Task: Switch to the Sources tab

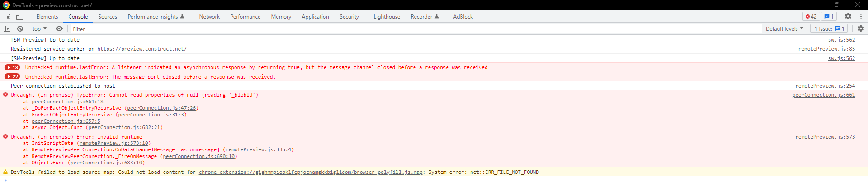Action: (x=108, y=17)
